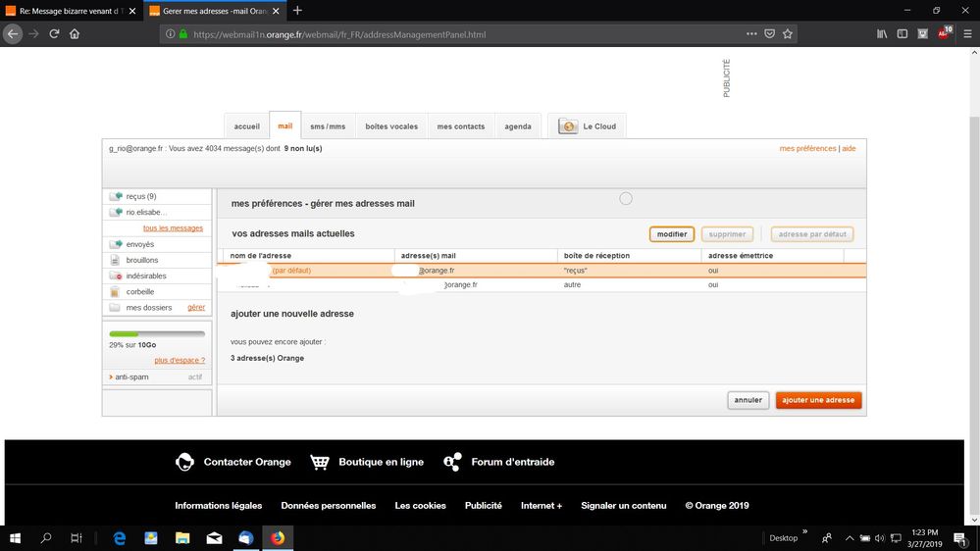Open the envoyés sent folder
Screen dimensions: 980x551
pos(139,244)
